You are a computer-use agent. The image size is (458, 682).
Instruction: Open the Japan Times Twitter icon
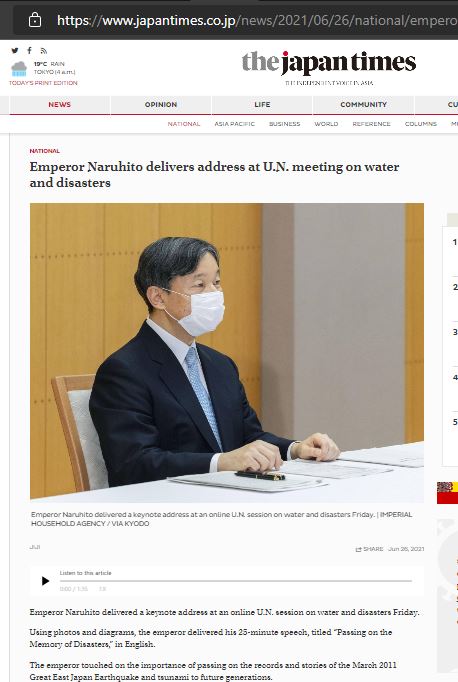[x=15, y=50]
